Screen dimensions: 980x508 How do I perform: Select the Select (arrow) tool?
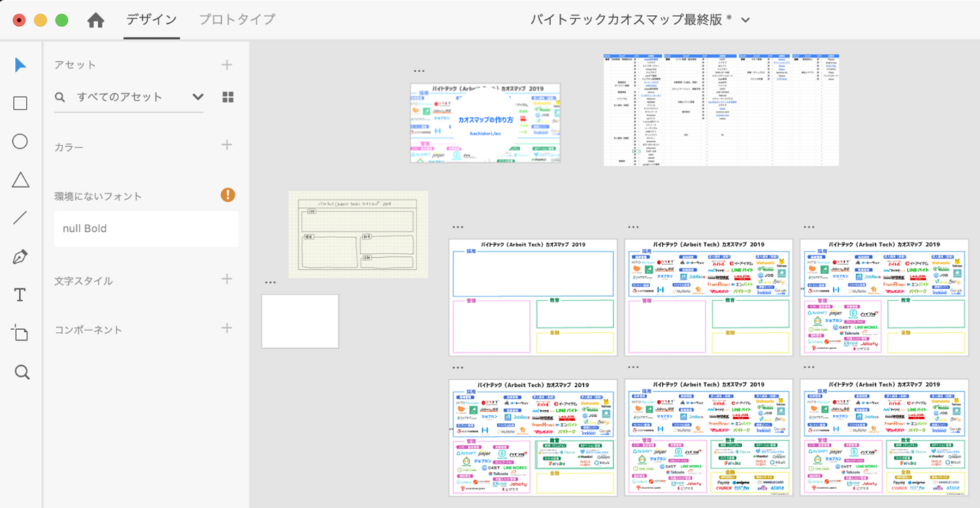(x=20, y=65)
